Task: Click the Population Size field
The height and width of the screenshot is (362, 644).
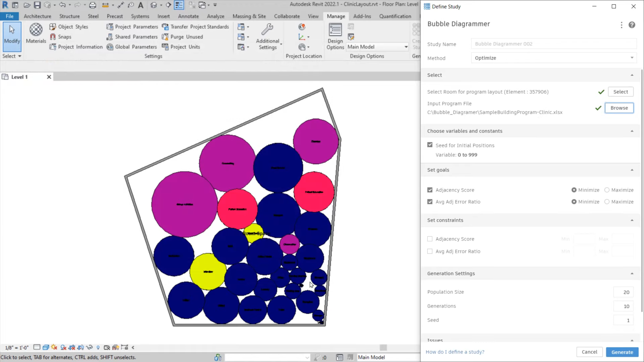Action: tap(623, 292)
